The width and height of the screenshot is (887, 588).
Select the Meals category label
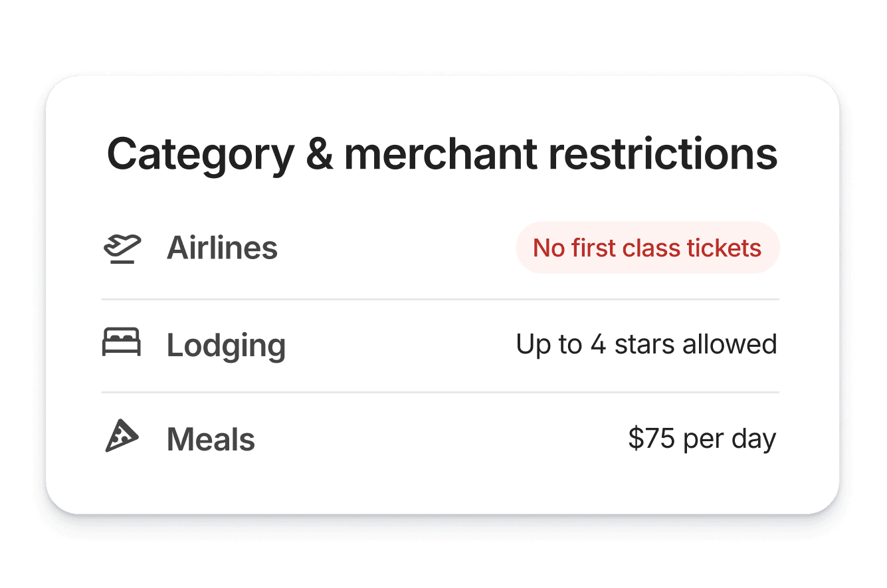(x=211, y=440)
